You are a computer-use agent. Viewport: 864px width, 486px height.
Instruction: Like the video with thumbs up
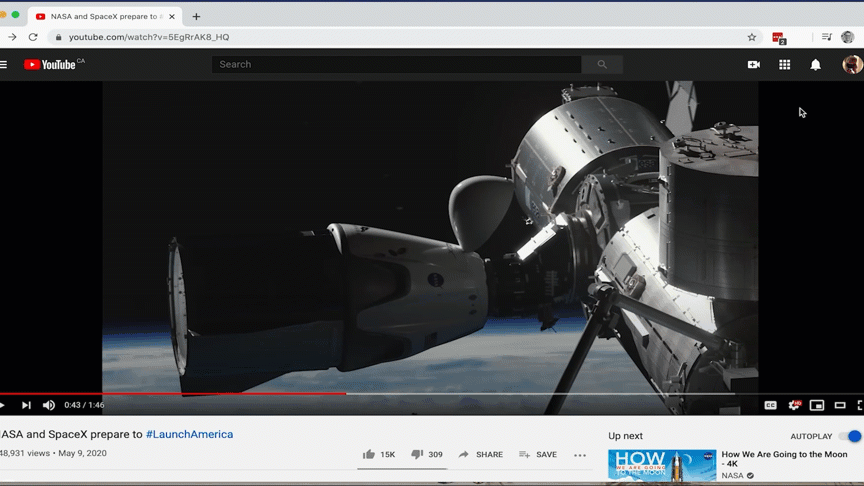[369, 454]
